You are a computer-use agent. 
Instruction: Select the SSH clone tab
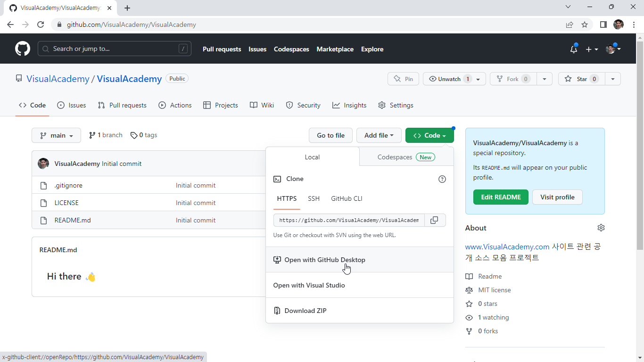(314, 198)
